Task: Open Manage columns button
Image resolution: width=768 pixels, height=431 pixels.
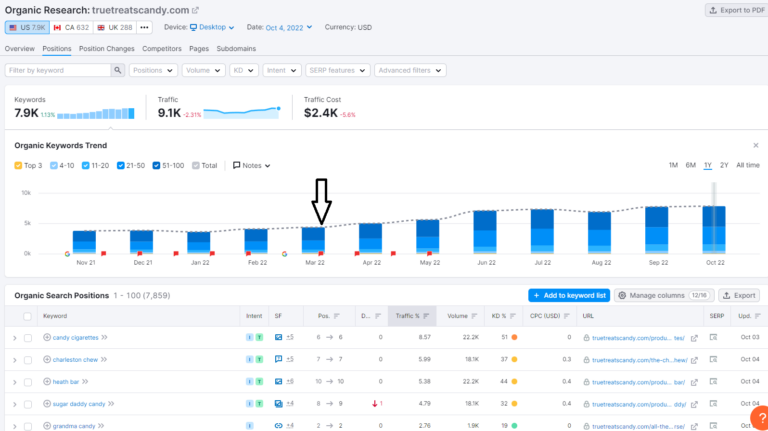Action: 664,295
